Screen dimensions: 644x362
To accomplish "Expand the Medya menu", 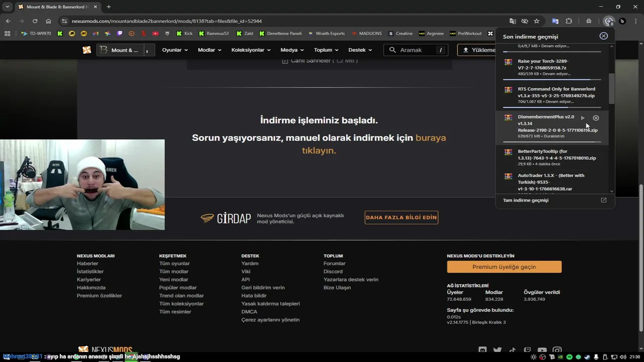I will tap(292, 50).
